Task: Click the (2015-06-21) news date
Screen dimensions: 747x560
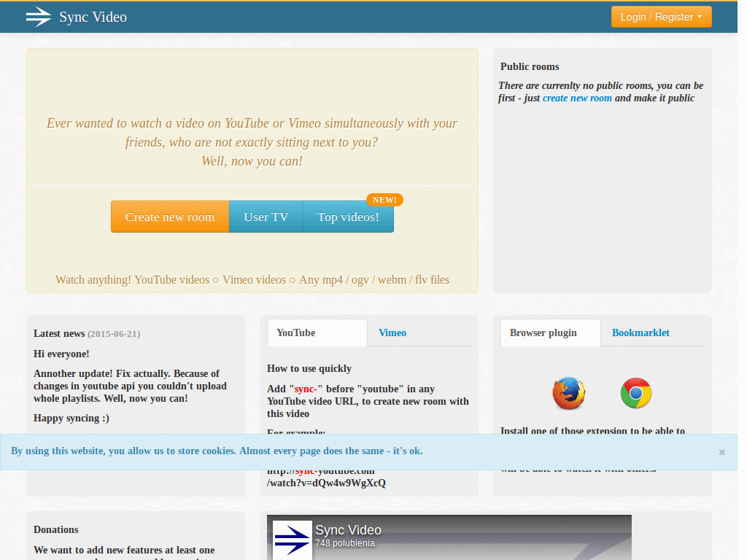Action: (114, 334)
